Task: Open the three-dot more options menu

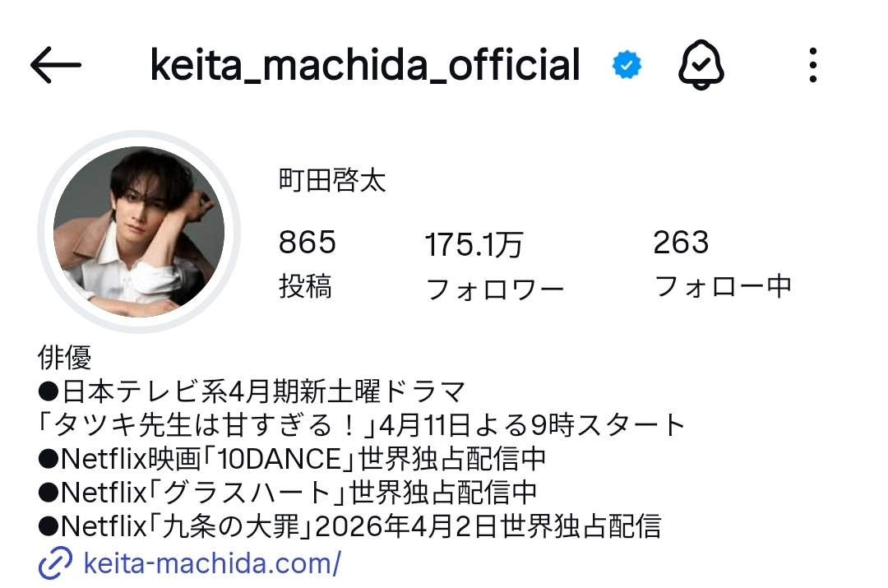Action: pos(812,65)
